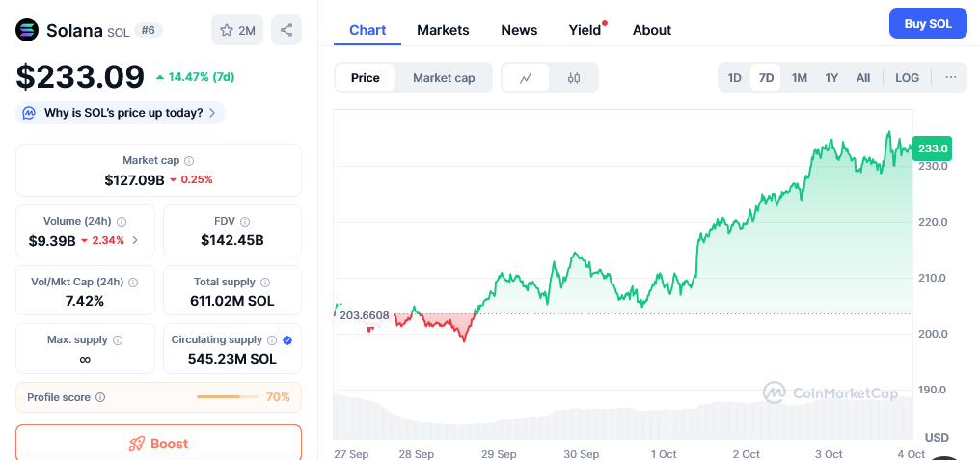980x460 pixels.
Task: Enable LOG scale on chart
Action: (907, 78)
